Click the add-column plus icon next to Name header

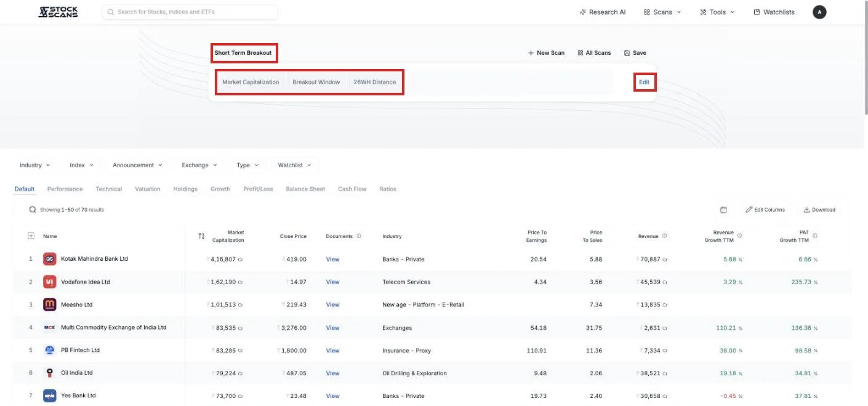pyautogui.click(x=31, y=236)
